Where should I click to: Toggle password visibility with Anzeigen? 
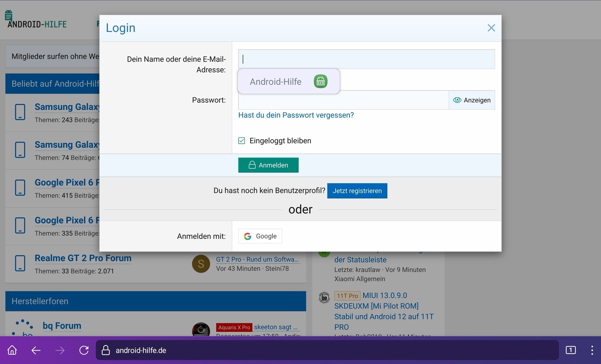(472, 100)
